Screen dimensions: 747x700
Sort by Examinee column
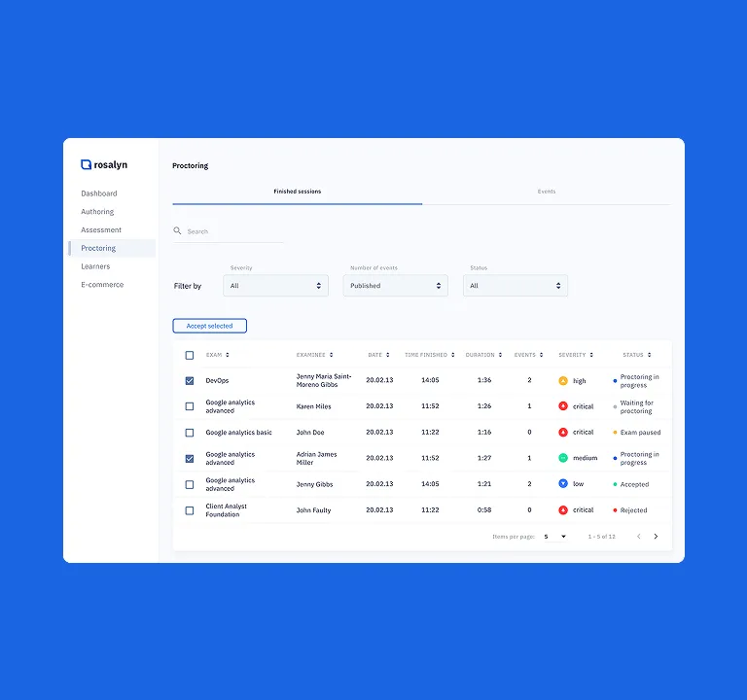point(331,355)
